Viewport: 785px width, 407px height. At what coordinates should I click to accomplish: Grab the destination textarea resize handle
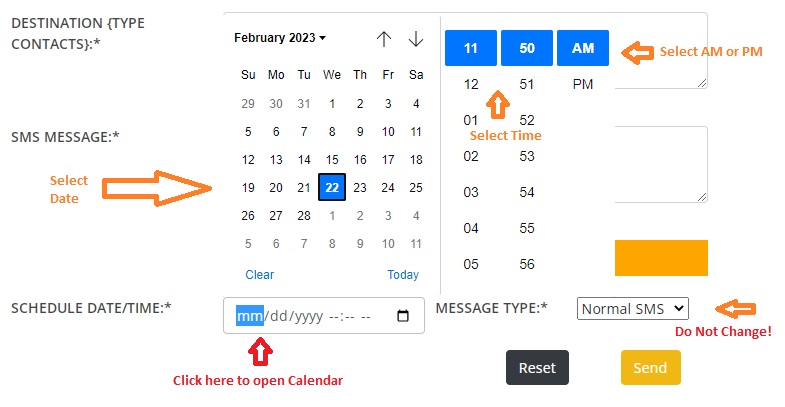tap(702, 83)
